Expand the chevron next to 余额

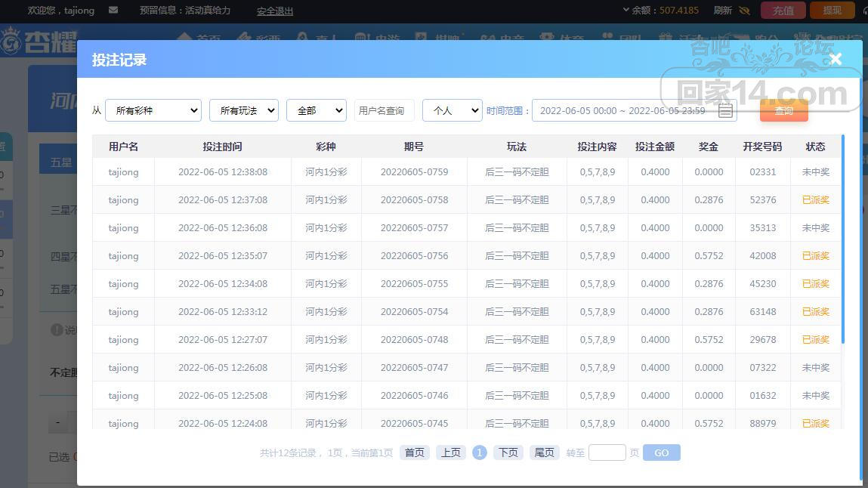click(626, 10)
